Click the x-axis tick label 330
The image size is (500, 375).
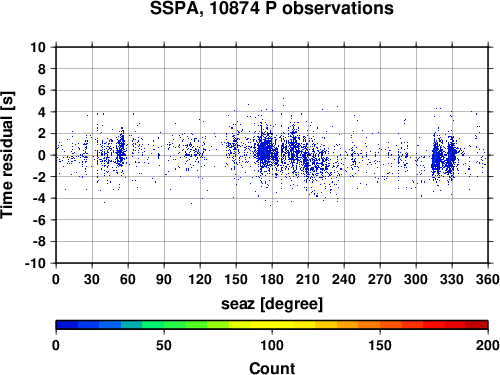click(452, 279)
